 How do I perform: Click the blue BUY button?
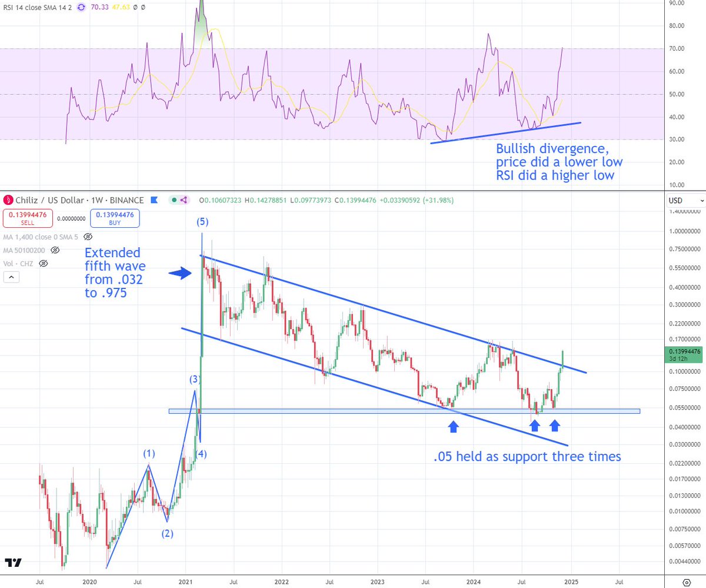click(115, 218)
